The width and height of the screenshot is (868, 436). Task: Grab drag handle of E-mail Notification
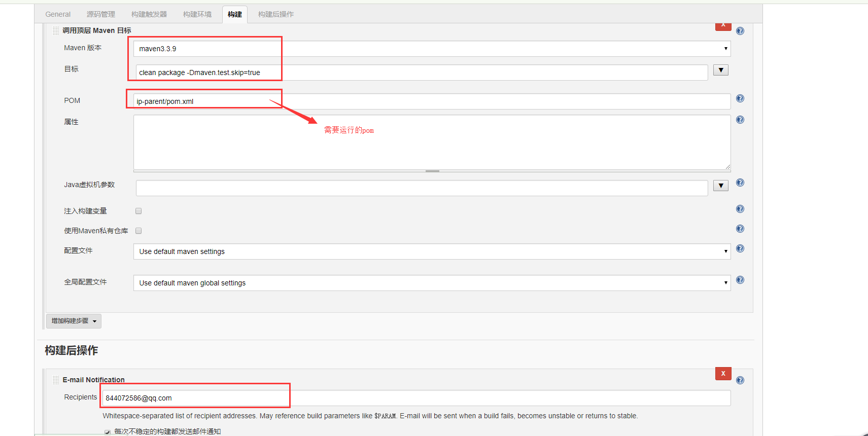(56, 380)
